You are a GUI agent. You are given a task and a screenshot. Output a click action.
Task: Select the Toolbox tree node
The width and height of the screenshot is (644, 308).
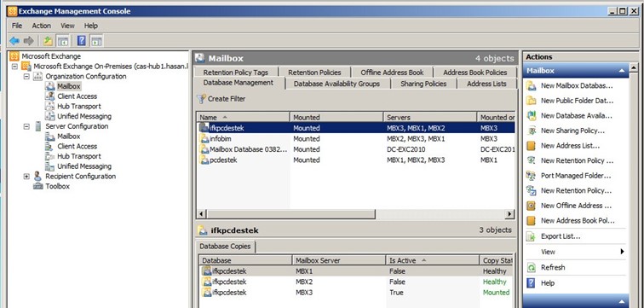58,186
